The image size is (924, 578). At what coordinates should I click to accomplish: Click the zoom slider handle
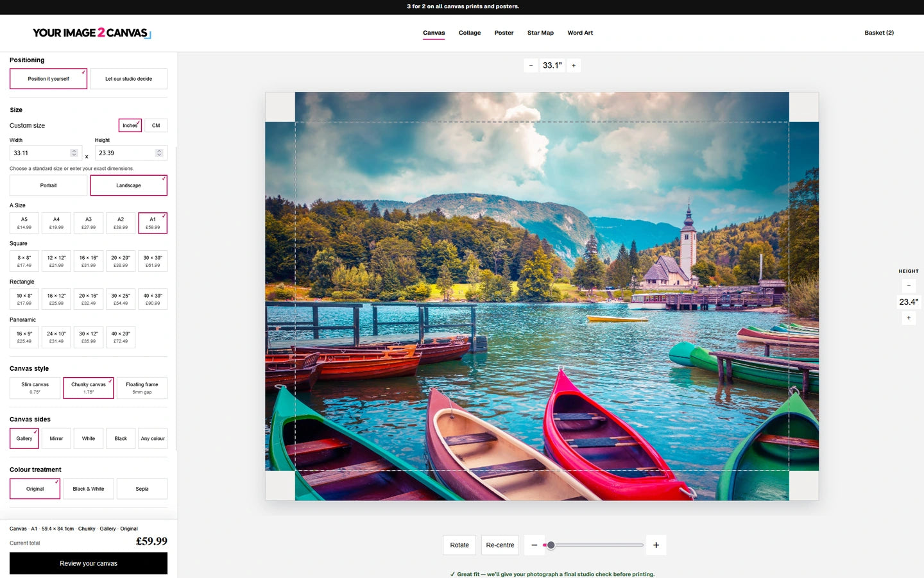(x=551, y=545)
